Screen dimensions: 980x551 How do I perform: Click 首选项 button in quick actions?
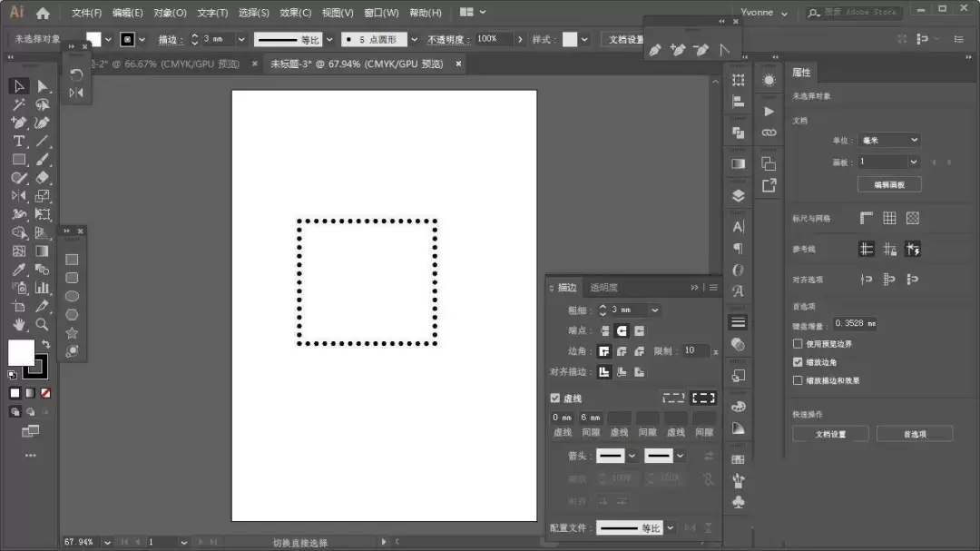coord(915,434)
